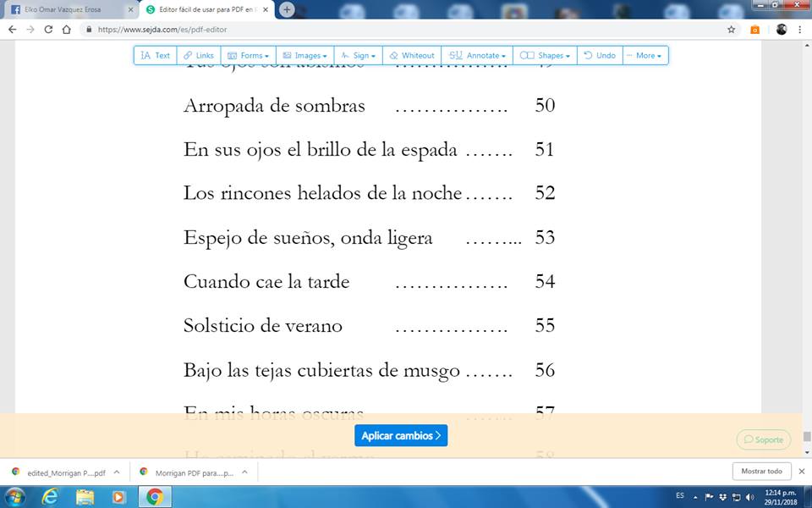Switch to the Facebook tab

[x=68, y=9]
